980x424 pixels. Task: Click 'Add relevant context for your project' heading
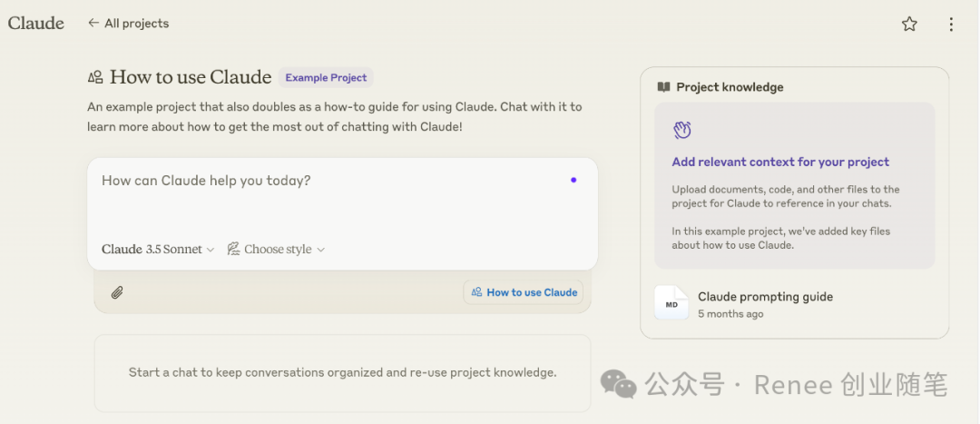[780, 162]
